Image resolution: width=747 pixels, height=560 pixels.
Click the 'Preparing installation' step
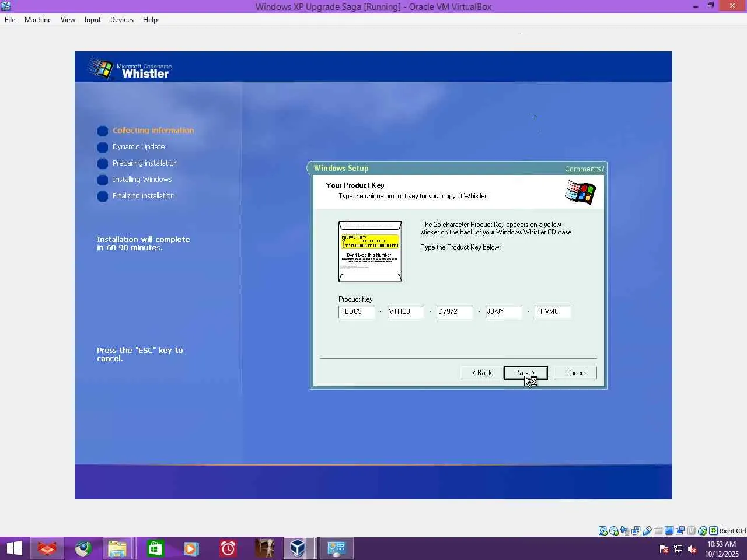pos(145,163)
